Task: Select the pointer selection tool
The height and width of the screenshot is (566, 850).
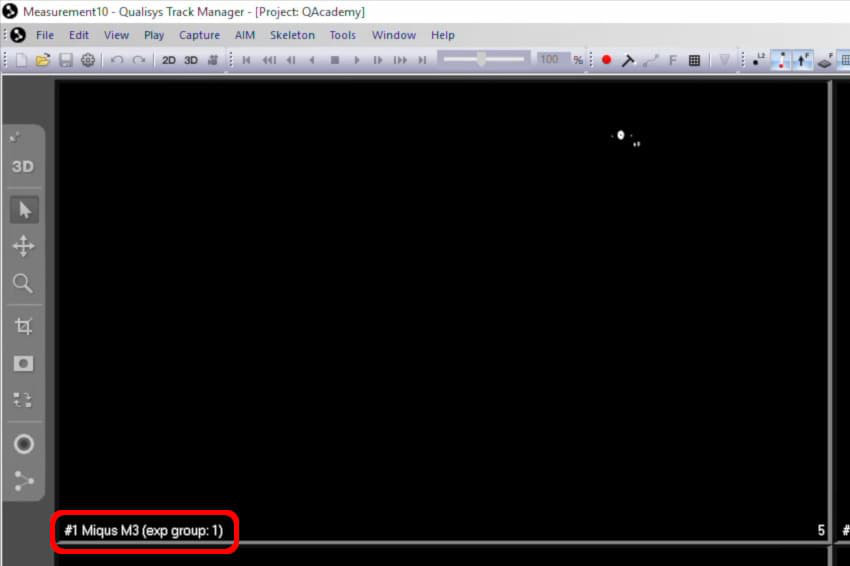Action: pyautogui.click(x=23, y=209)
